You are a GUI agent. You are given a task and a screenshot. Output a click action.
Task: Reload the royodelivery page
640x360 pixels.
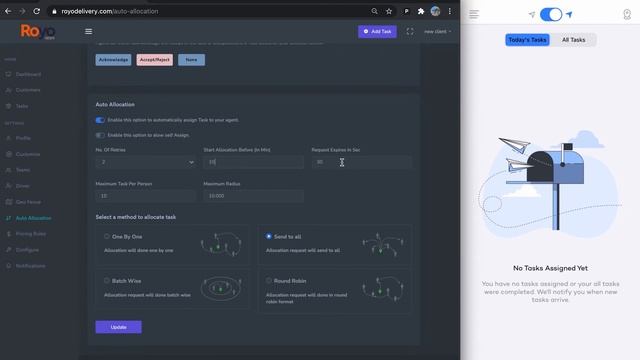pyautogui.click(x=36, y=11)
